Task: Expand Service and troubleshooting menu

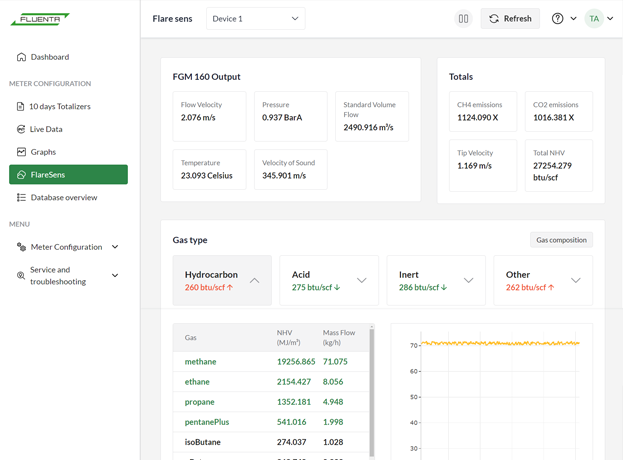Action: pyautogui.click(x=115, y=276)
